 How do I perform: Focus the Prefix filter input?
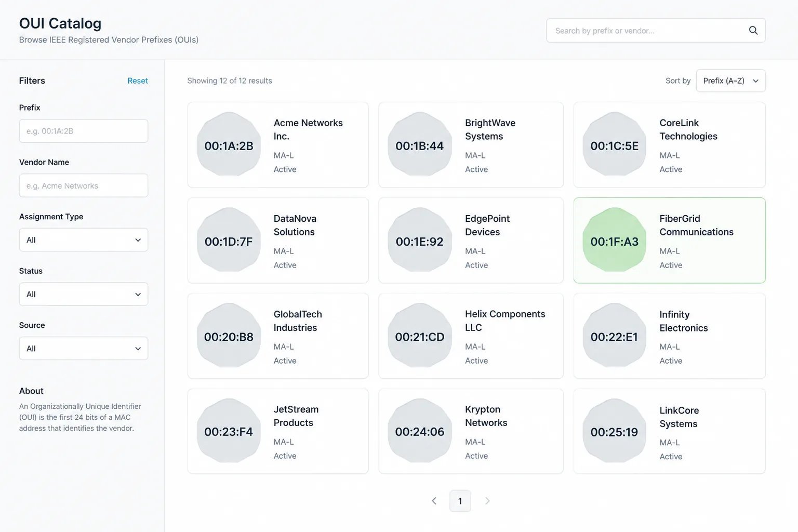84,131
